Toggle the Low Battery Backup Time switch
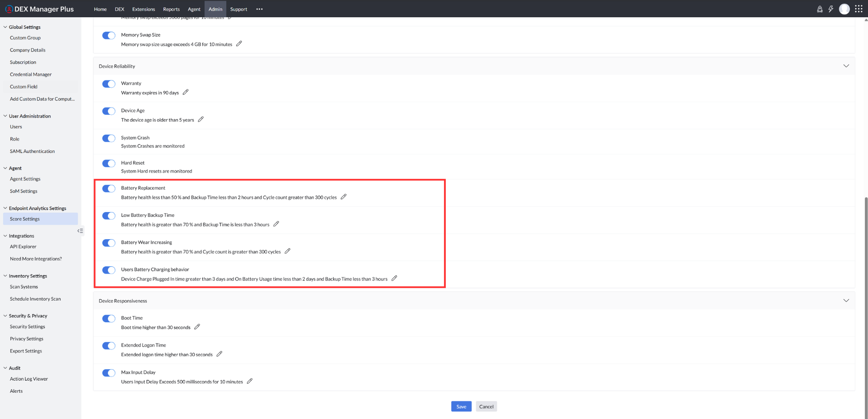The height and width of the screenshot is (419, 868). [109, 216]
